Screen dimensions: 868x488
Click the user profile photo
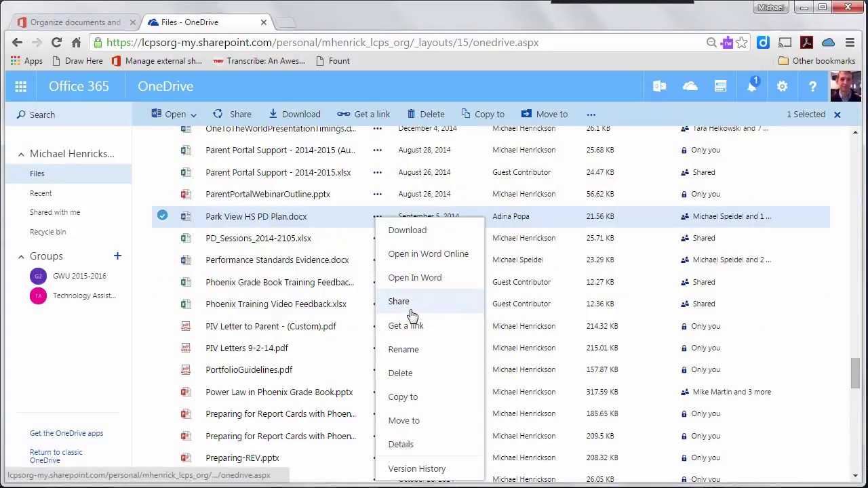point(846,86)
